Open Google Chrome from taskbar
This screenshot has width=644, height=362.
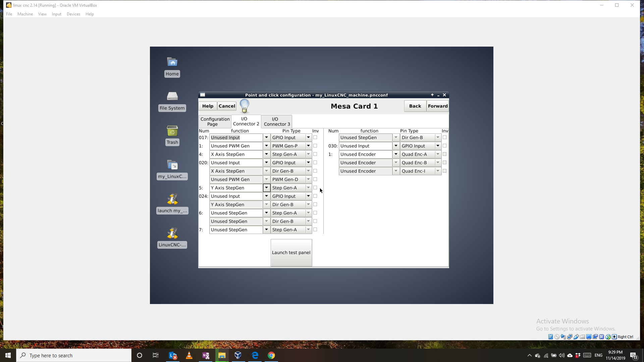(x=271, y=355)
